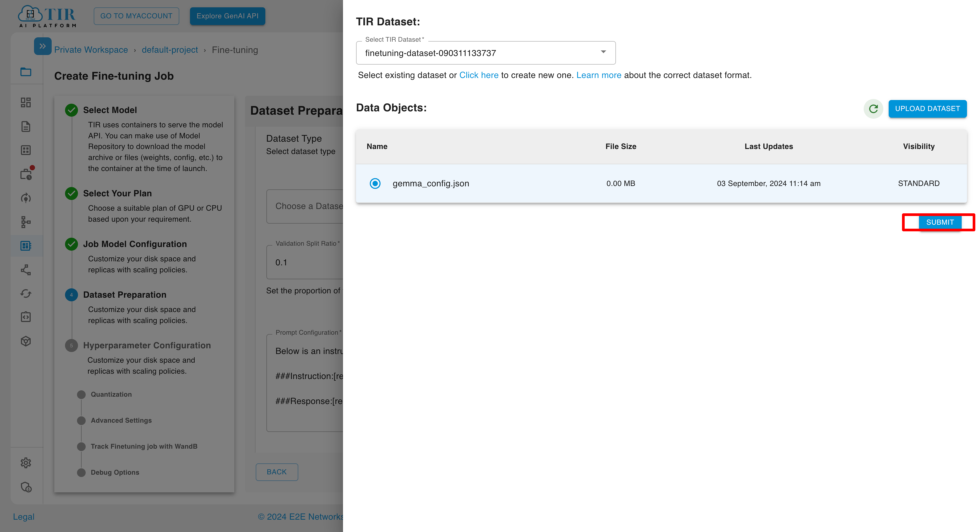980x532 pixels.
Task: Open Track Finetuning job with WandB sub-step
Action: 144,446
